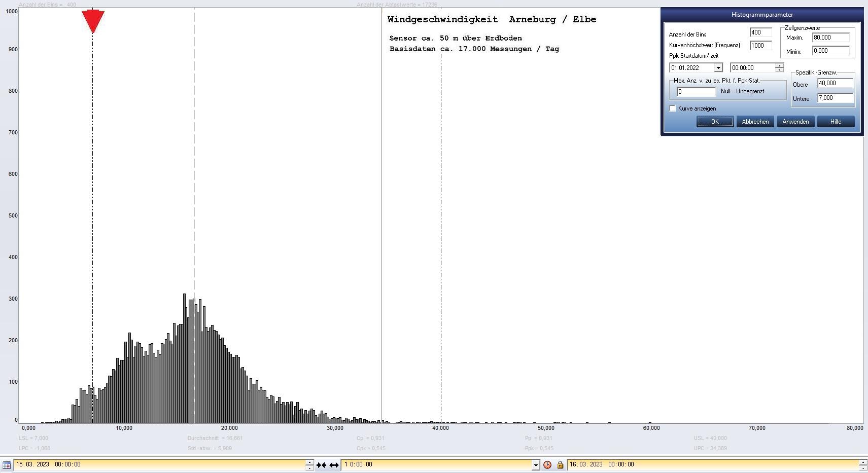Enable the Kurve anzeigen checkbox
Image resolution: width=868 pixels, height=473 pixels.
tap(673, 108)
